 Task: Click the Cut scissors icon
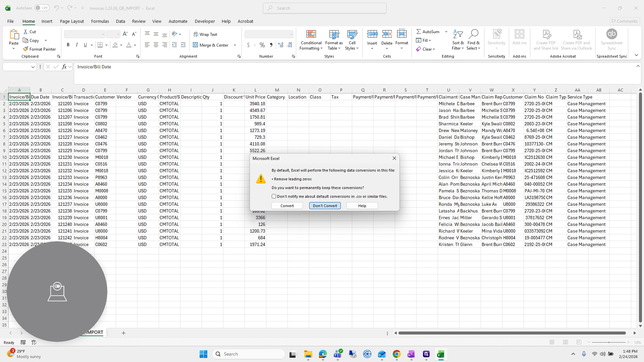25,32
